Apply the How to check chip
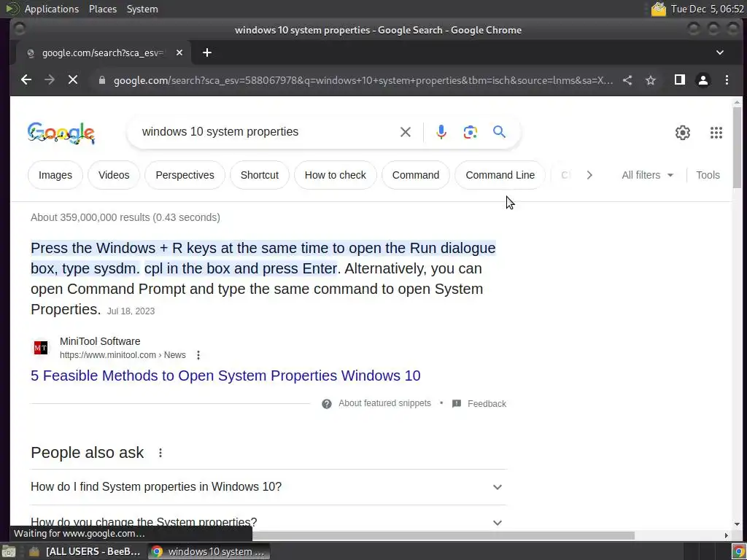747x560 pixels. pos(336,175)
